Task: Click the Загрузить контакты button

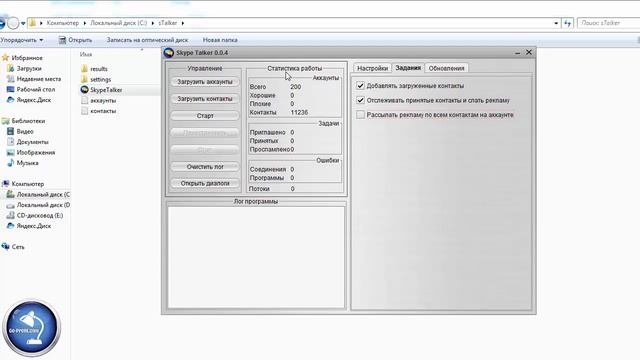Action: tap(205, 99)
